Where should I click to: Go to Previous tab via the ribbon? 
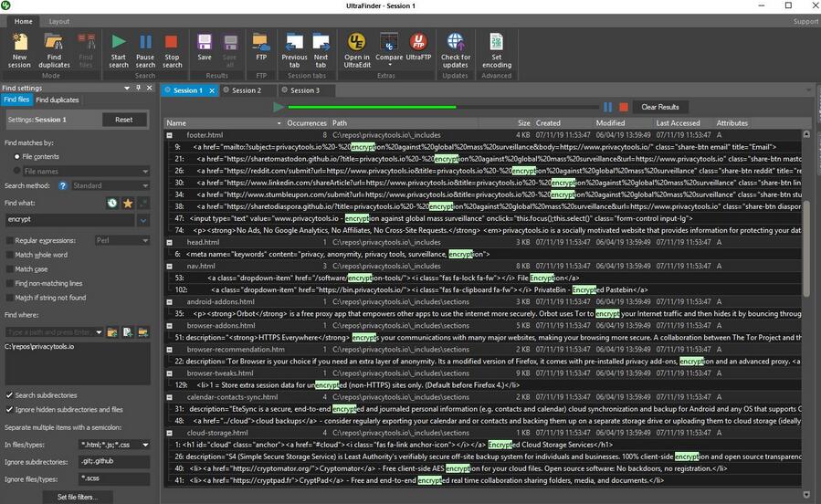point(294,51)
